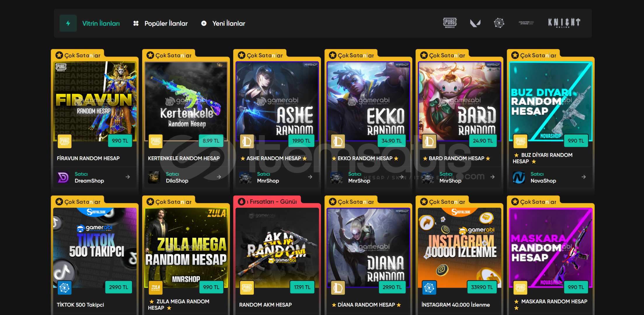The height and width of the screenshot is (315, 644).
Task: Open the Firavun Random Hesap thumbnail
Action: 95,101
